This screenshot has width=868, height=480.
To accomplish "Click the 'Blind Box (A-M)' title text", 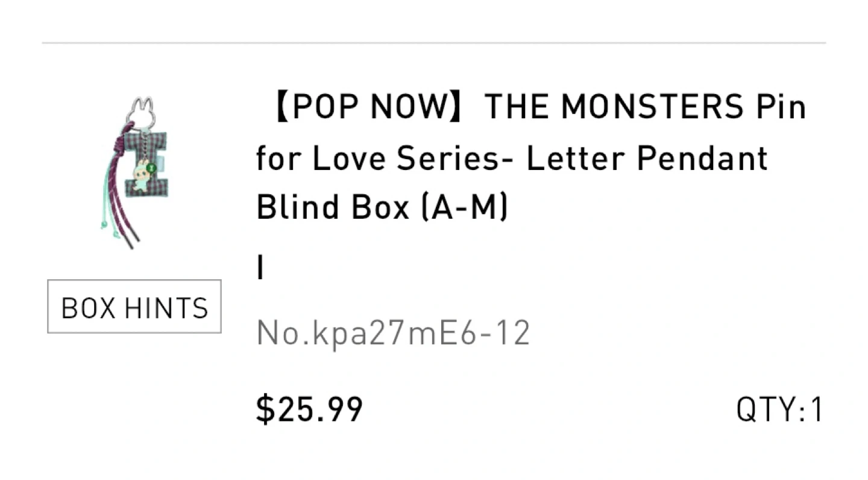I will 382,207.
